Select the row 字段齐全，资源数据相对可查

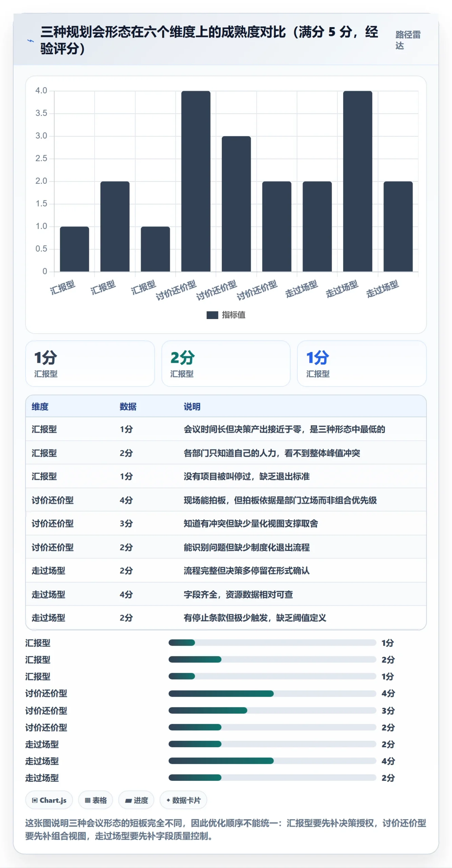click(226, 594)
